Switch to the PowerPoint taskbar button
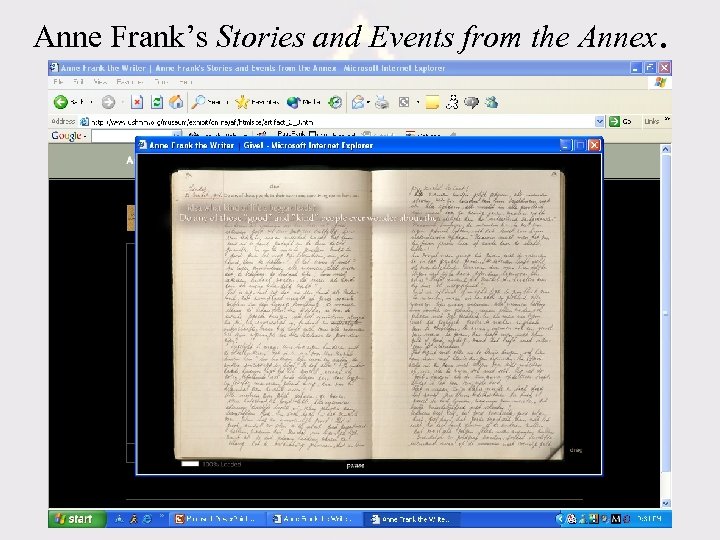Image resolution: width=720 pixels, height=540 pixels. pyautogui.click(x=216, y=519)
